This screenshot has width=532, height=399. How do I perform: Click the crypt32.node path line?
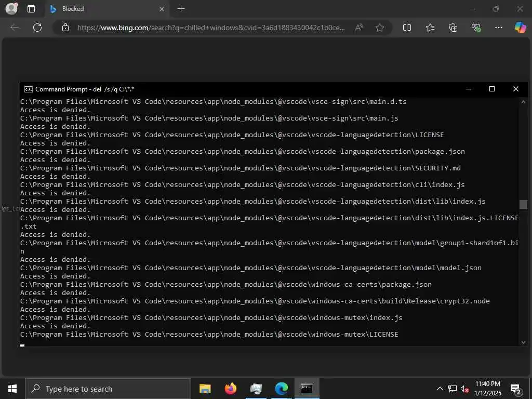255,301
